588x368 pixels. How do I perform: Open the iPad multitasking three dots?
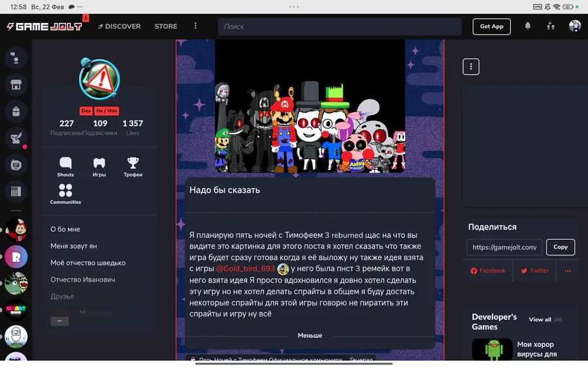tap(294, 7)
